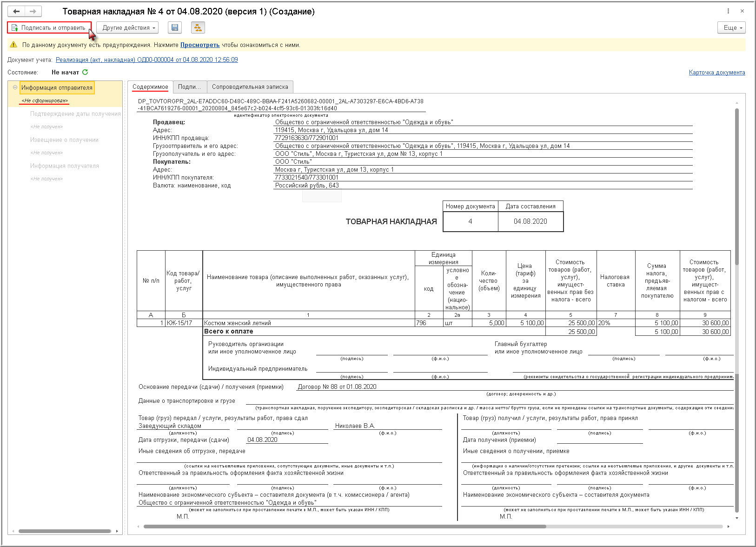
Task: Click buyer INN 7733021540/773301001
Action: [307, 178]
